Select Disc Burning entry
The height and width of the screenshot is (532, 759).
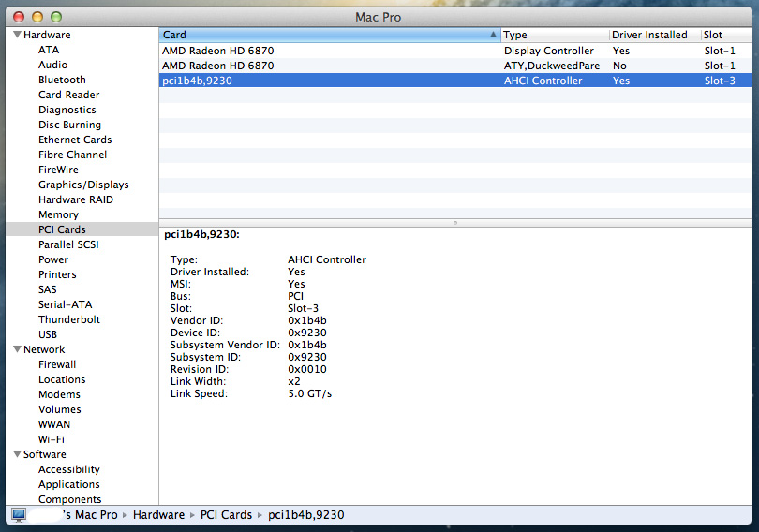point(69,125)
